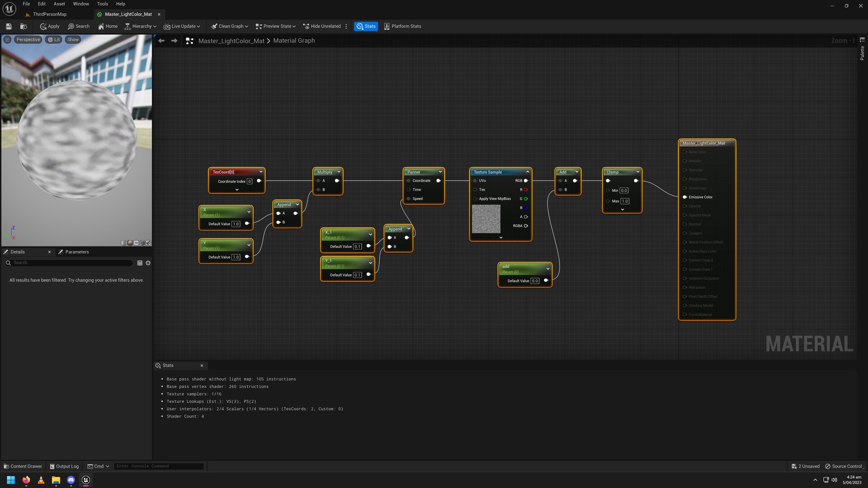The image size is (868, 488).
Task: Open the Hierarchy dropdown
Action: tap(141, 26)
